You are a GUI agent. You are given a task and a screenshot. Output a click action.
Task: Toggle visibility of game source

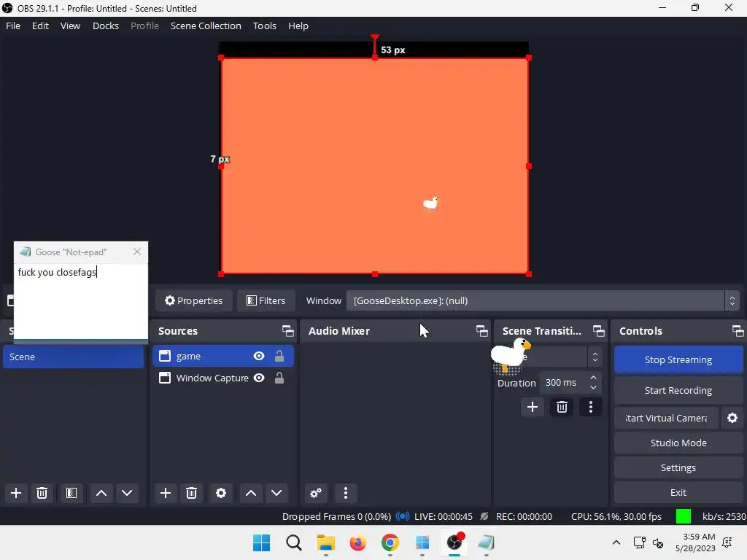259,356
